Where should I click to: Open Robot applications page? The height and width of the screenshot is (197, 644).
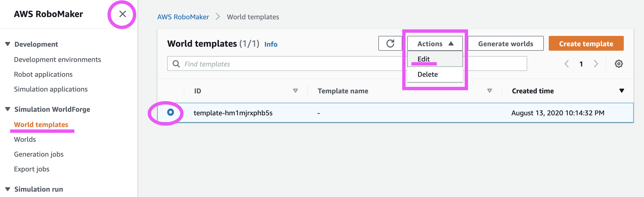click(43, 74)
